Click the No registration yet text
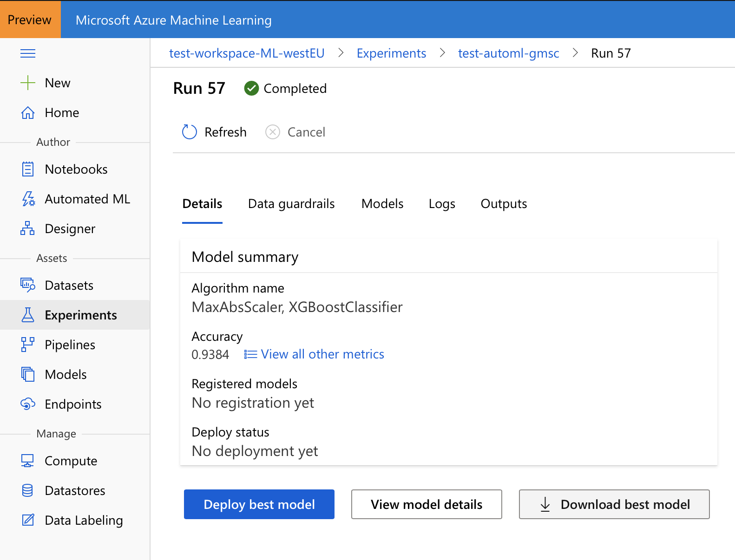The image size is (735, 560). coord(253,403)
